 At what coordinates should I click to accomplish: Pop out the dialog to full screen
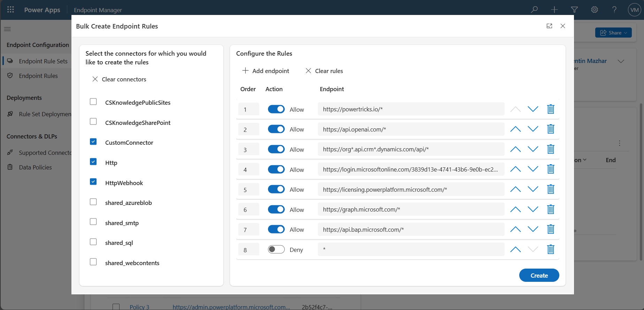550,26
